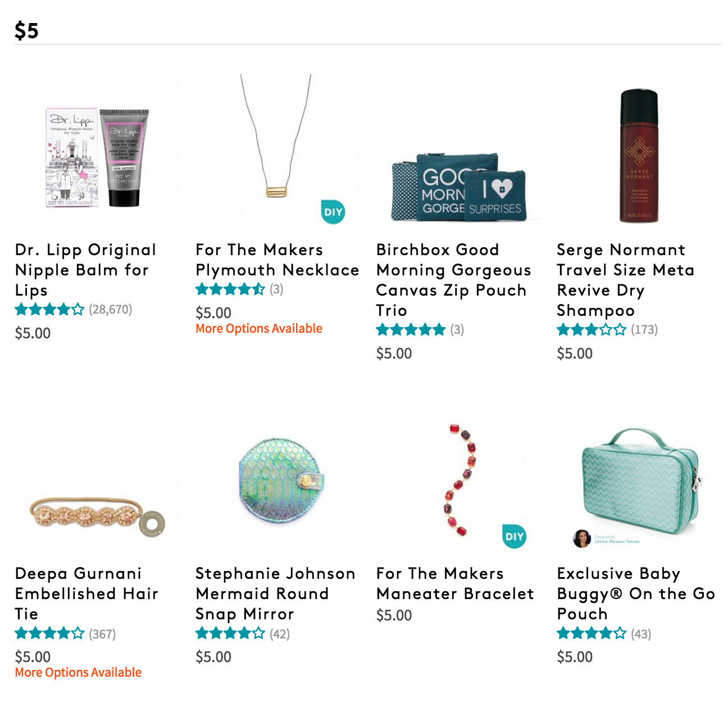Click the star rating under Dr. Lipp balm

(50, 309)
